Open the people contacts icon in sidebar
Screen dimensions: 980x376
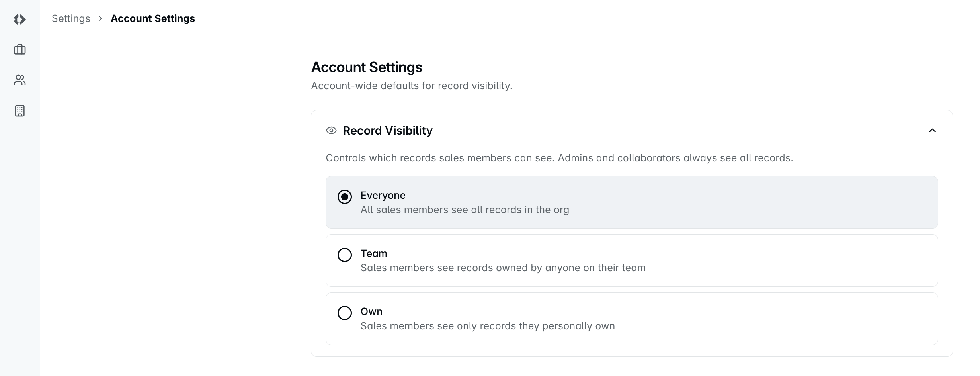click(20, 80)
